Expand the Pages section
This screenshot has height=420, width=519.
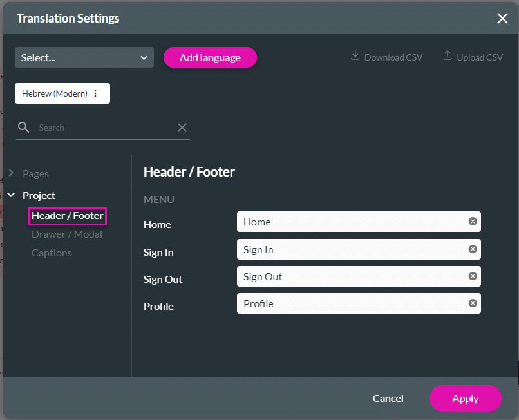(12, 173)
